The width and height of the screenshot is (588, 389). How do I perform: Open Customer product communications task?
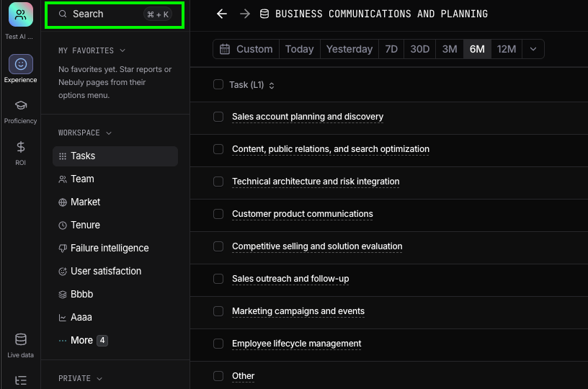(x=302, y=214)
